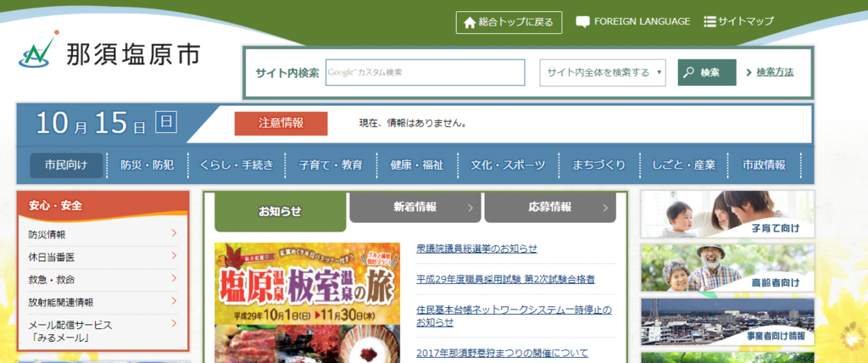Click the サイト内検索 label
Viewport: 868px width, 363px height.
point(287,73)
